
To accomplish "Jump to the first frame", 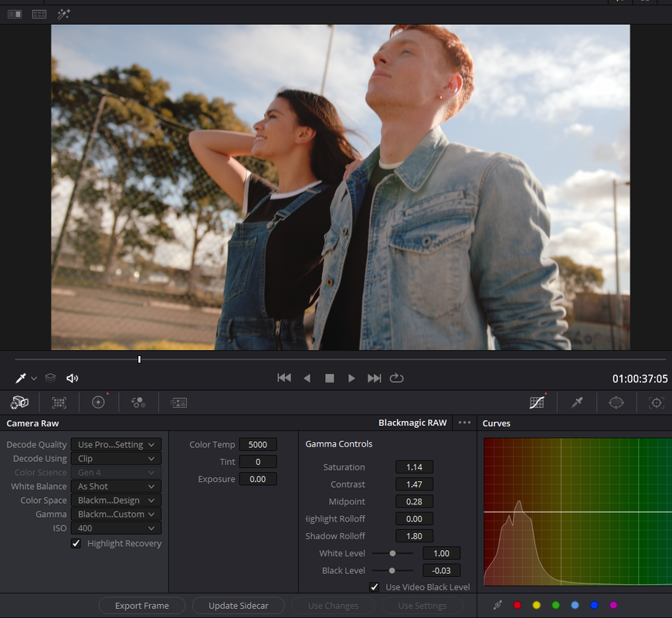I will pyautogui.click(x=284, y=378).
